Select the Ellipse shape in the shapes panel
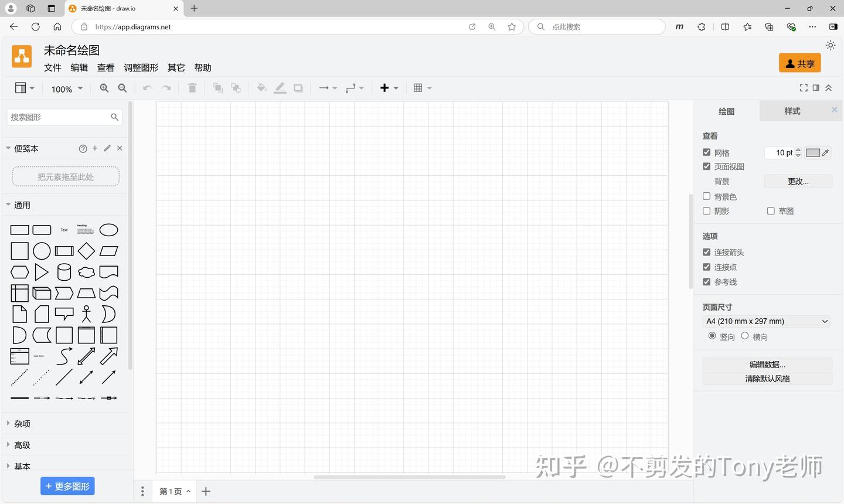 tap(108, 229)
